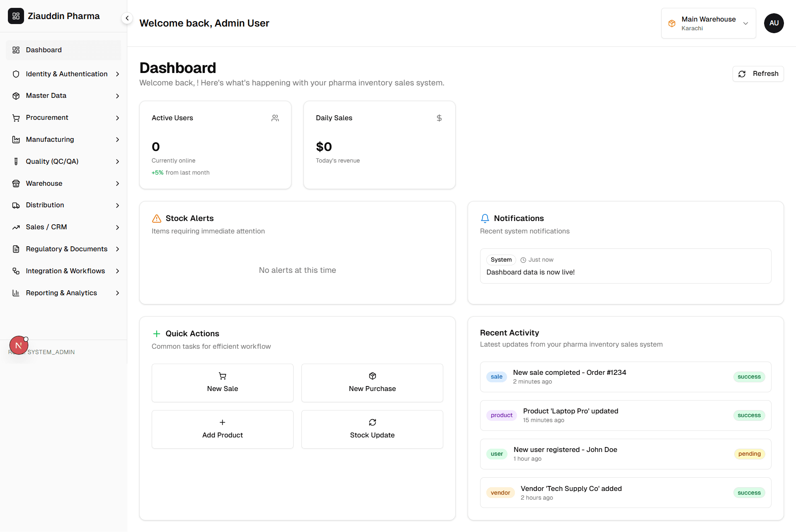Click the AU user avatar

(774, 23)
